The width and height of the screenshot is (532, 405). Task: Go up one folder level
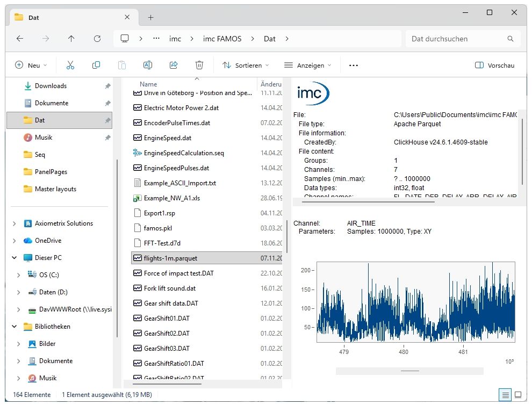pos(71,39)
